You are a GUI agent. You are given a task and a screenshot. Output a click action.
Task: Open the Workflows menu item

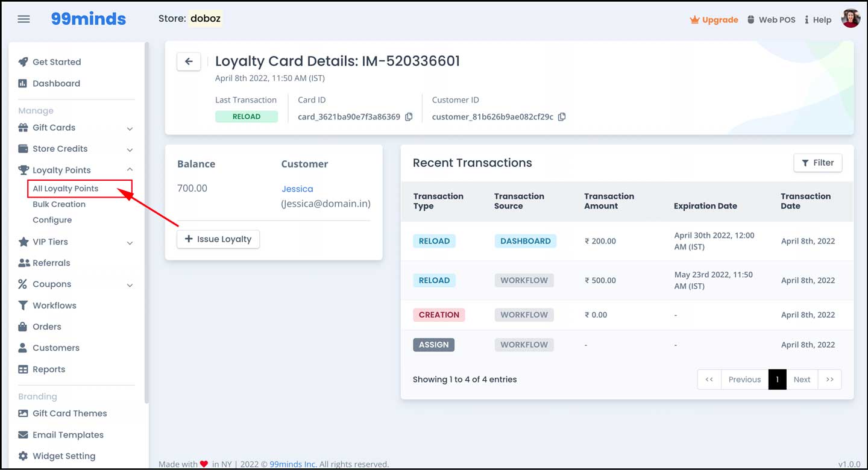coord(54,305)
